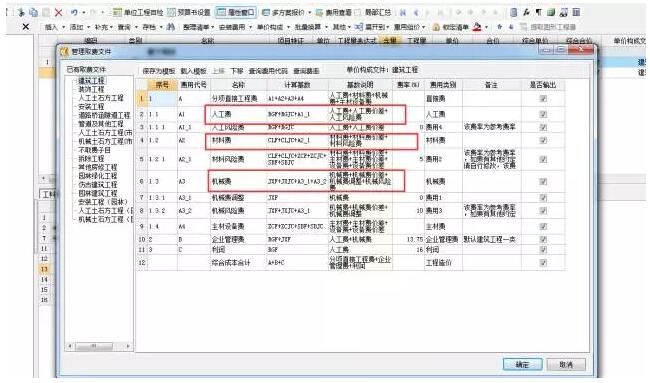The image size is (650, 383).
Task: Select 道路桥涵隧道工程 tree item
Action: point(104,116)
